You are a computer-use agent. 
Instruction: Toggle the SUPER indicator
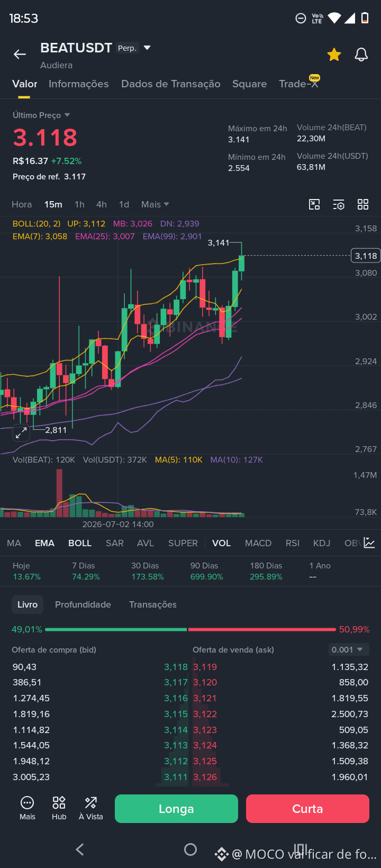click(x=183, y=543)
